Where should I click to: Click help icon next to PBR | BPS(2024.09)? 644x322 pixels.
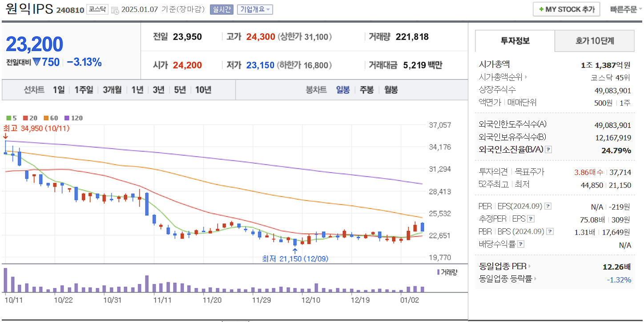549,232
